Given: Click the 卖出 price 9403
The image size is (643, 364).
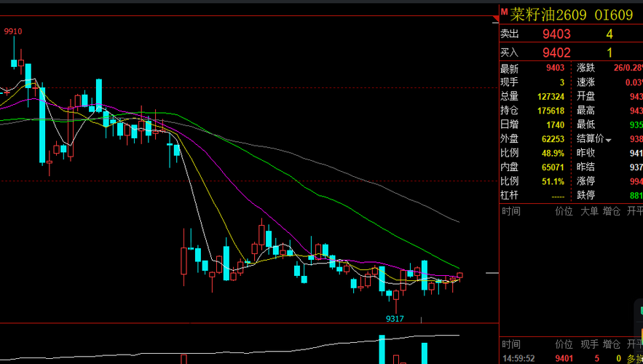Looking at the screenshot, I should coord(556,34).
